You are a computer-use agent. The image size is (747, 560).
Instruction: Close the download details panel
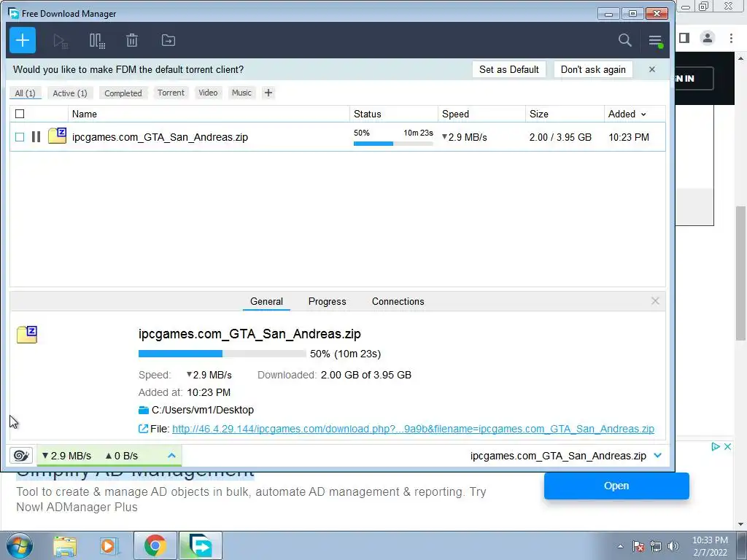pyautogui.click(x=655, y=301)
